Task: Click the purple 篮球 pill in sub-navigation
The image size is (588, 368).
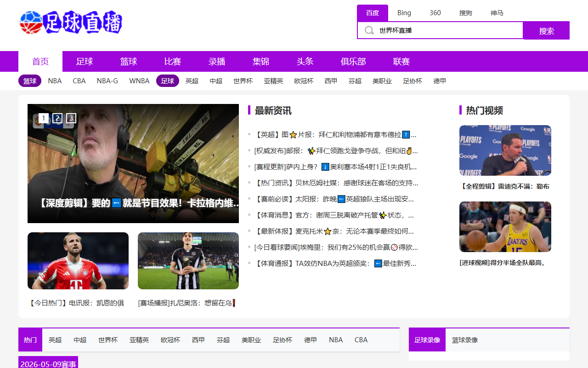Action: [30, 81]
